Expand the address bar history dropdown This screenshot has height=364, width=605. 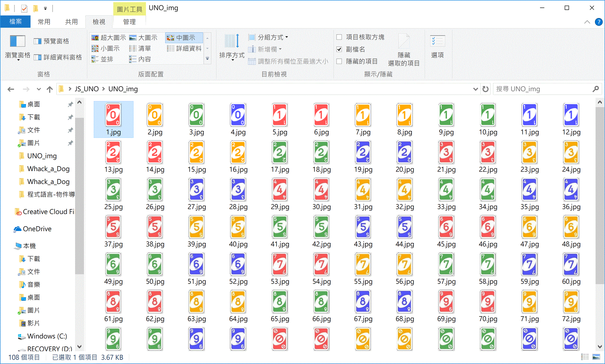coord(475,89)
